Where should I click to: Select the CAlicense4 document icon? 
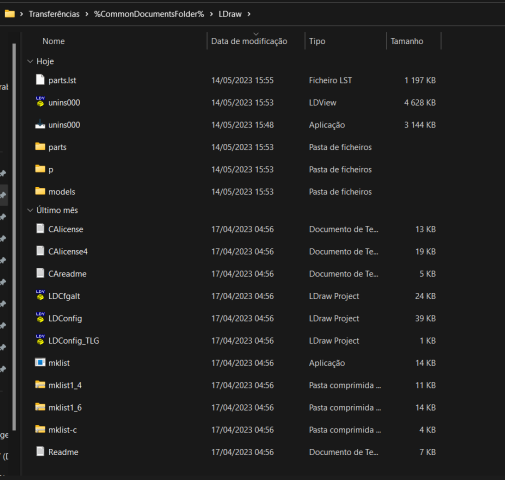(x=40, y=251)
